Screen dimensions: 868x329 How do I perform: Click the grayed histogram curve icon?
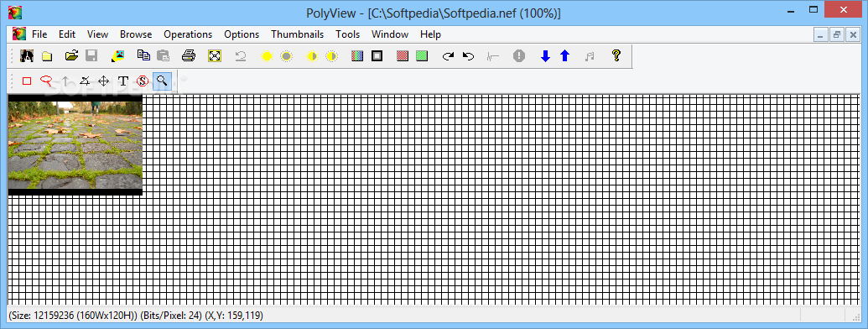(493, 56)
